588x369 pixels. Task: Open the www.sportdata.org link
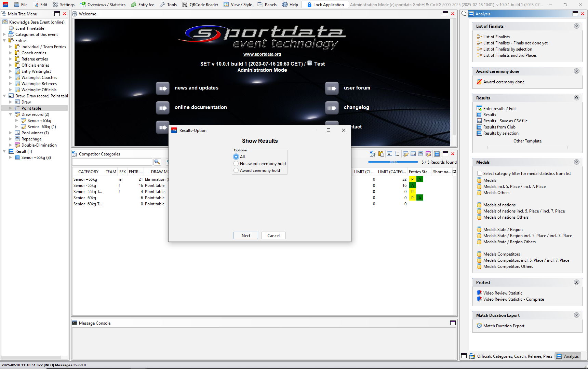point(262,54)
